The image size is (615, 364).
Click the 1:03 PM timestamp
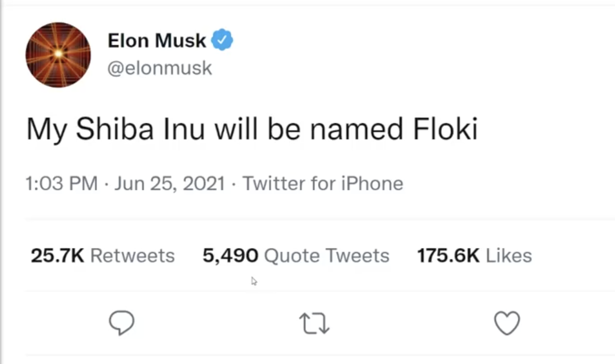tap(62, 183)
